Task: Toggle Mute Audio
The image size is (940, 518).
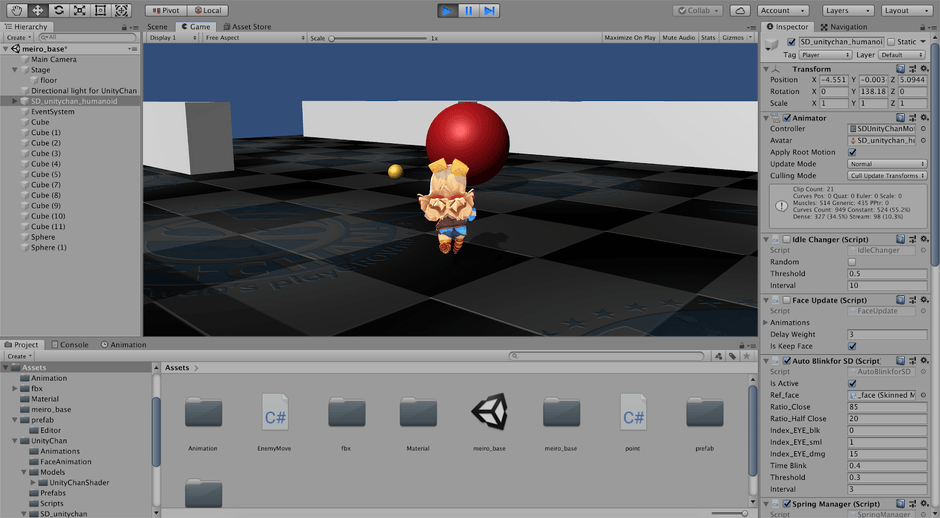Action: click(x=678, y=37)
